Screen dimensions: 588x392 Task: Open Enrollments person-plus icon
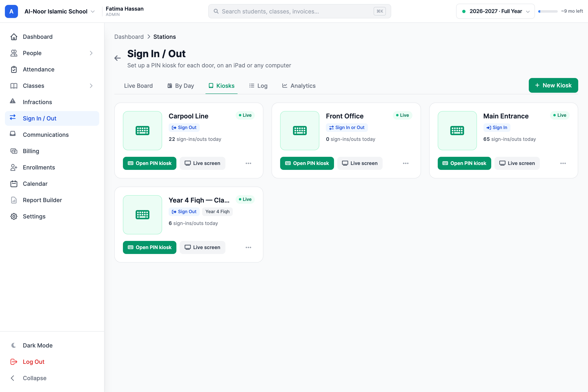[x=14, y=167]
